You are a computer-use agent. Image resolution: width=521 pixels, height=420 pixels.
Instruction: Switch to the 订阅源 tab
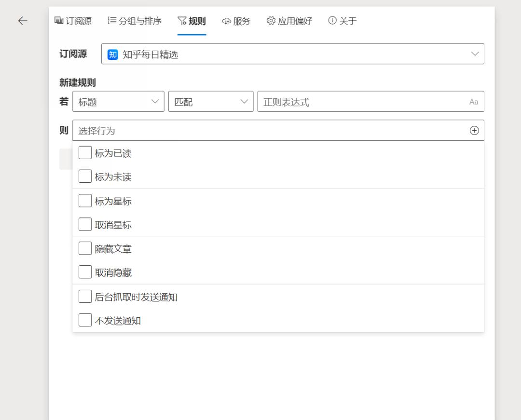tap(73, 21)
